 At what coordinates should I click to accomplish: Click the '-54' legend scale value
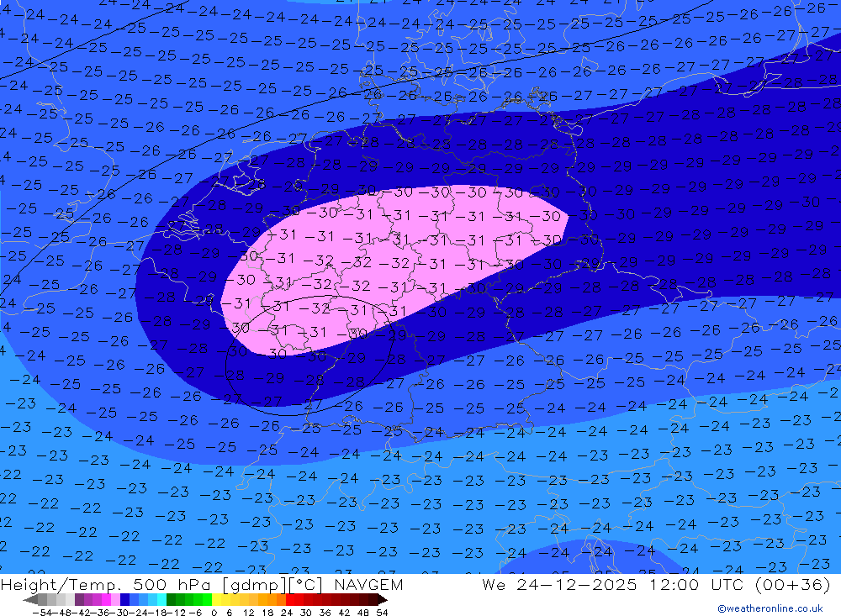40,613
